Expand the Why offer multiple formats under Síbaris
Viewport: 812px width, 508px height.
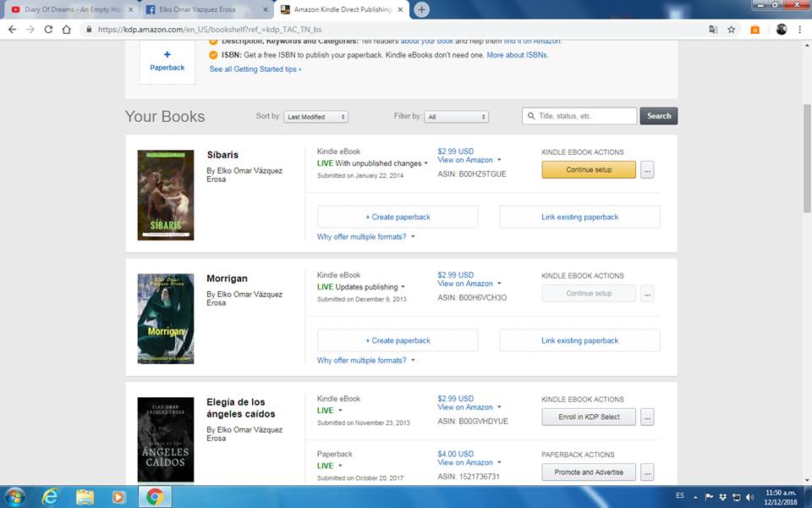coord(366,237)
